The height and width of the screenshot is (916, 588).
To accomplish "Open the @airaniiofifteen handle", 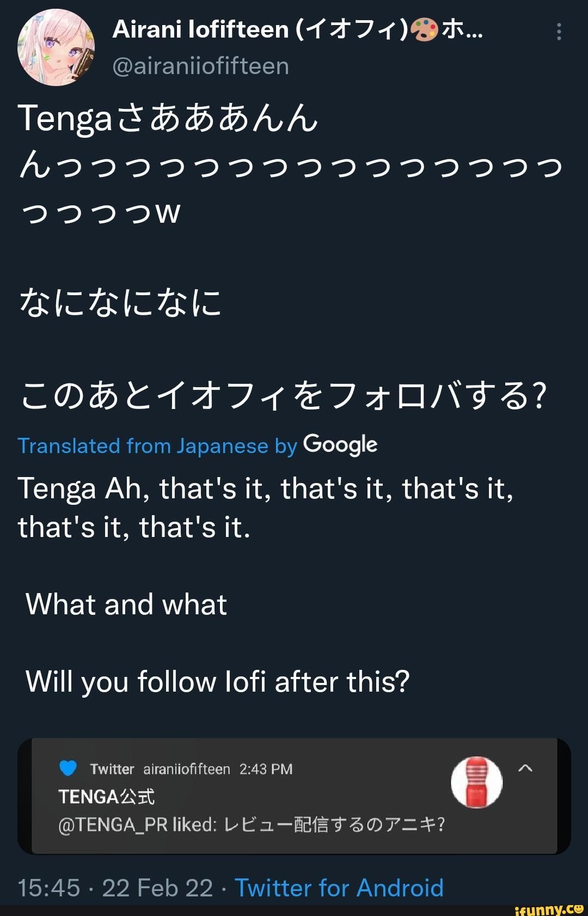I will 200,66.
